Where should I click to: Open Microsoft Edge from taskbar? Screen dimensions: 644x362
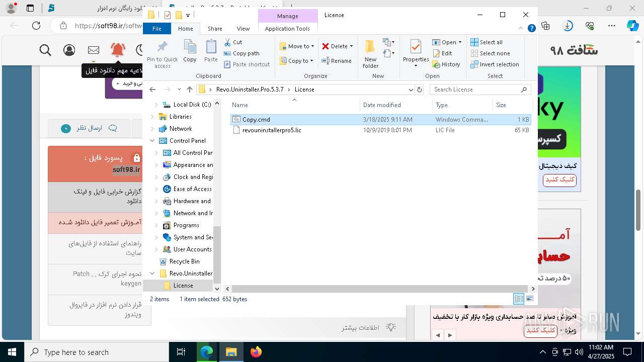[x=207, y=352]
